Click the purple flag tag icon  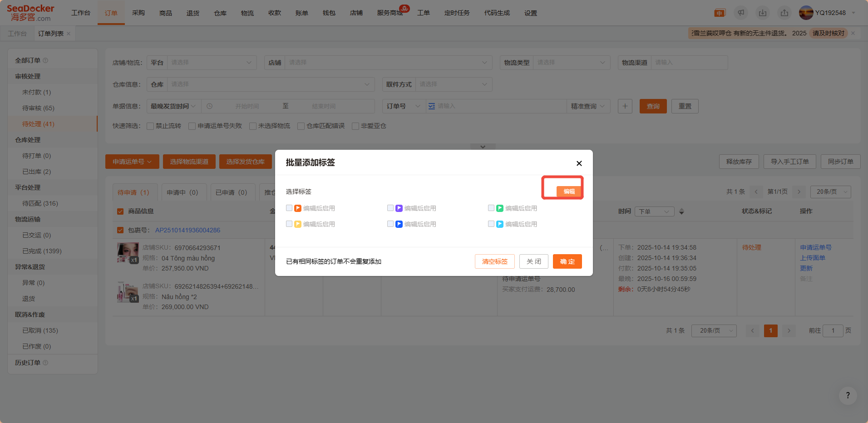coord(399,208)
